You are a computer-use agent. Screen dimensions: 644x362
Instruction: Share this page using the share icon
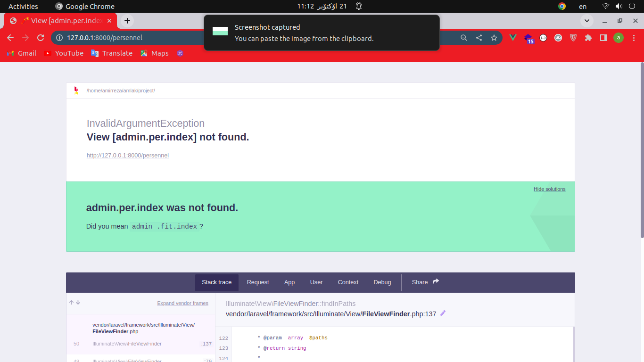(479, 38)
